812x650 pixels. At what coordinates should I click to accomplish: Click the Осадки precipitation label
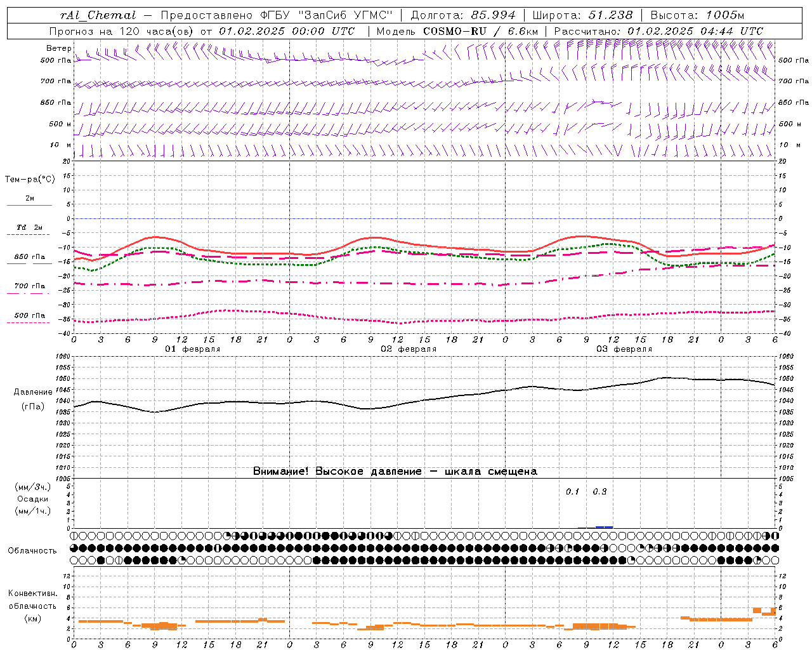(x=33, y=499)
